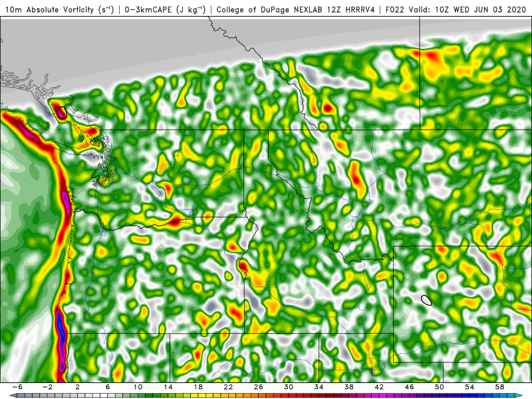Click the '58' colorbar tick label
Viewport: 532px width, 399px height.
[x=500, y=387]
